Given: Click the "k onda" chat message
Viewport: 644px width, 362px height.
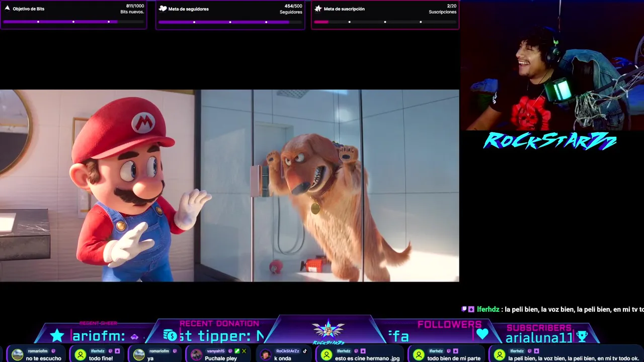Looking at the screenshot, I should tap(283, 358).
